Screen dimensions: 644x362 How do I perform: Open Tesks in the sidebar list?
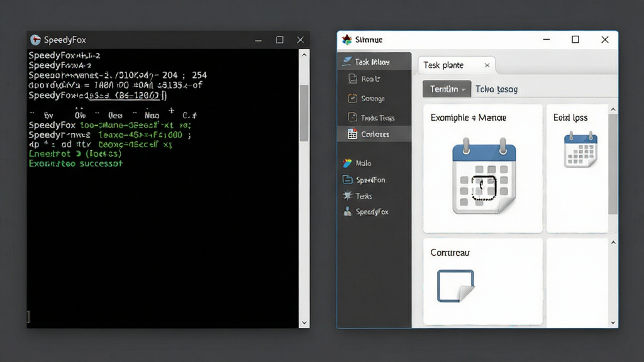pyautogui.click(x=364, y=196)
